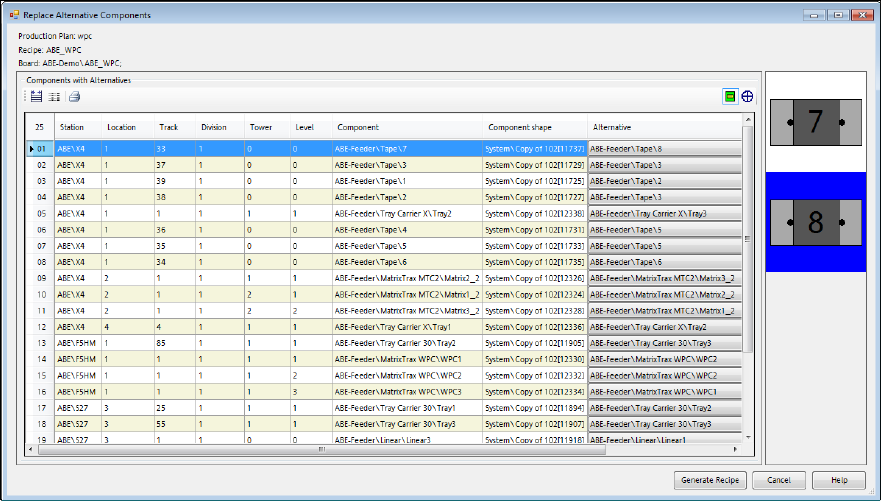This screenshot has height=501, width=881.
Task: Click the first grid layout toolbar icon
Action: click(36, 97)
